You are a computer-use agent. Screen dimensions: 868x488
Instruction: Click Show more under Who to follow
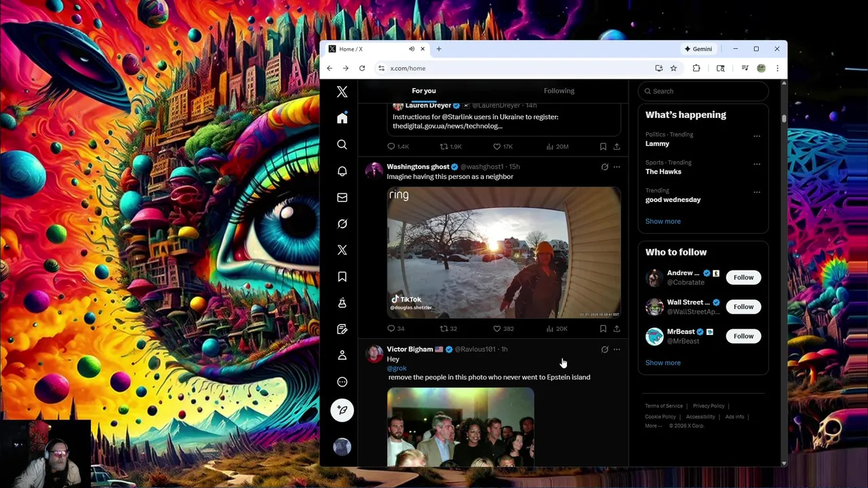tap(663, 363)
